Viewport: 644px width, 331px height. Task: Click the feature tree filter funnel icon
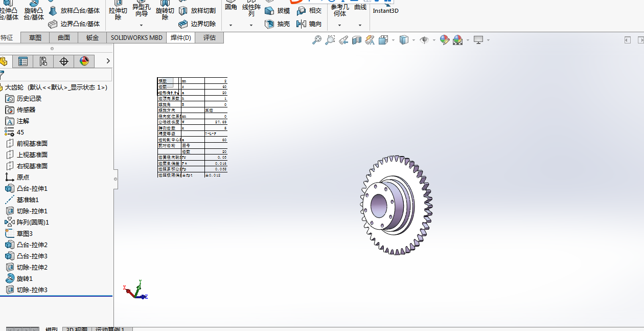click(2, 75)
